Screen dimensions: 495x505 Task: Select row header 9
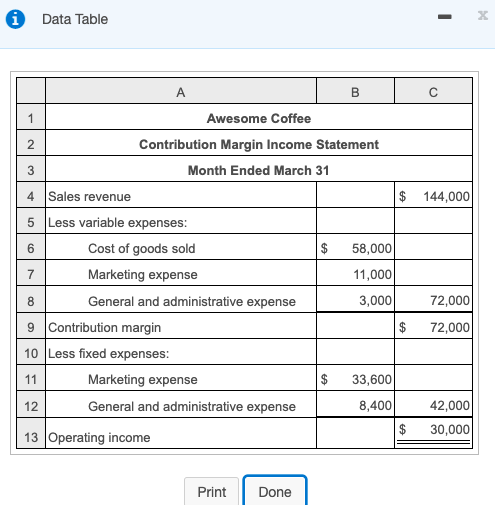(31, 327)
